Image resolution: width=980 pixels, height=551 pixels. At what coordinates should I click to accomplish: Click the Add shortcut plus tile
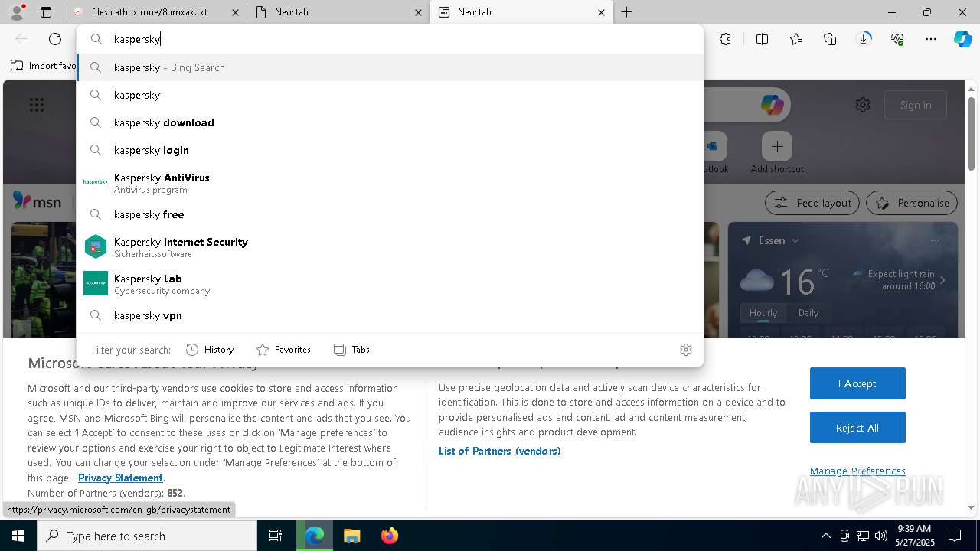(x=777, y=146)
